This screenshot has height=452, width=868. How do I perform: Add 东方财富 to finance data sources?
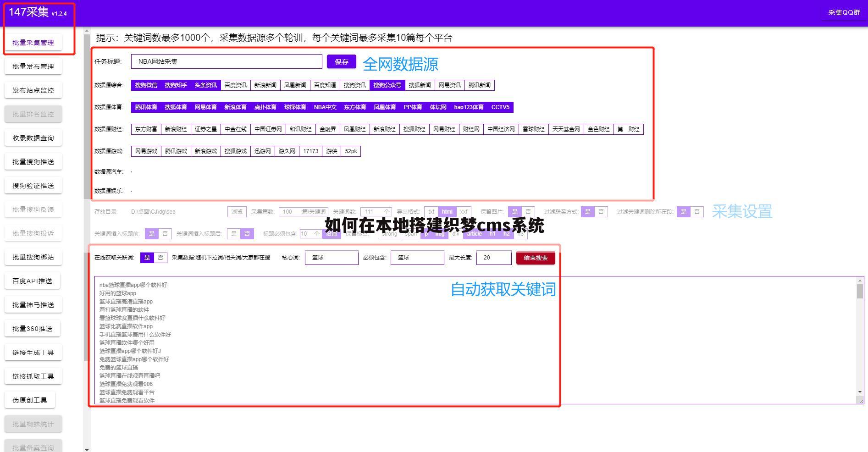coord(146,129)
